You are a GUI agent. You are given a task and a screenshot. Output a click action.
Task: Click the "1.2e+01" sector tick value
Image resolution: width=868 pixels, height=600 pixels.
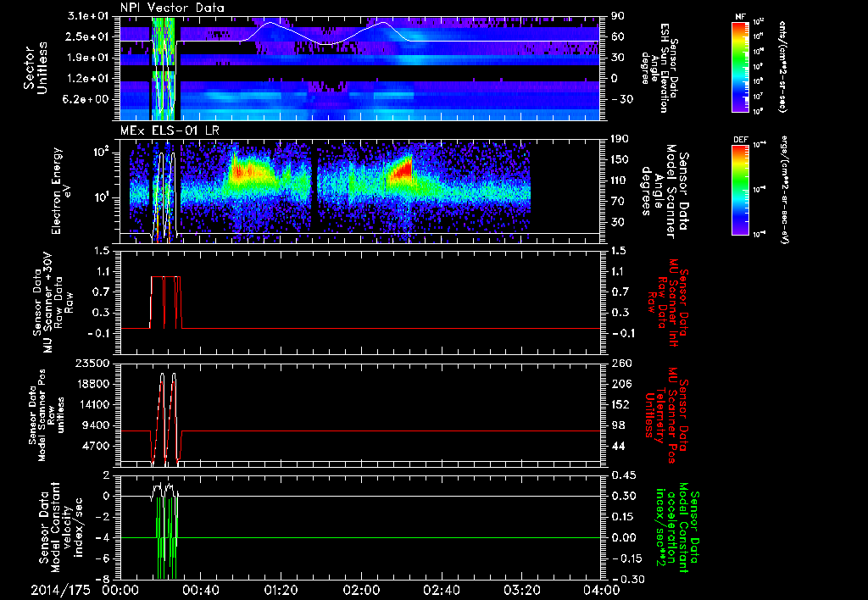(90, 79)
